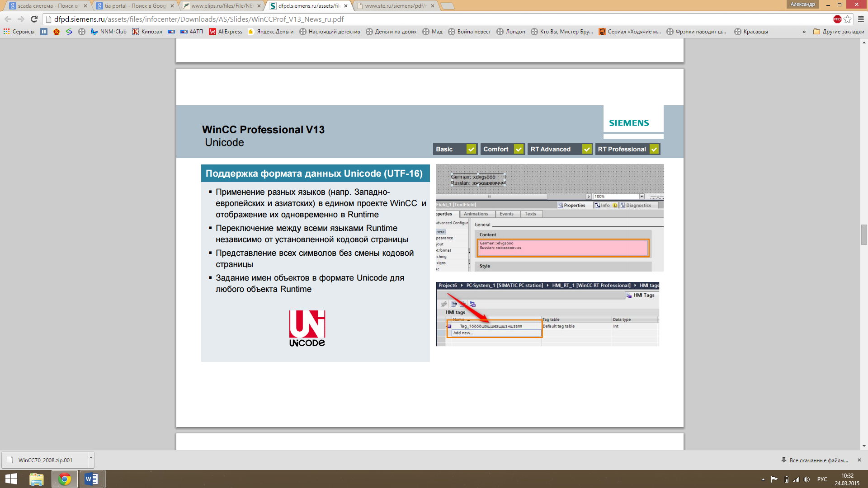This screenshot has width=868, height=488.
Task: Open WinCC70_2008.zip.001 download options arrow
Action: point(91,458)
